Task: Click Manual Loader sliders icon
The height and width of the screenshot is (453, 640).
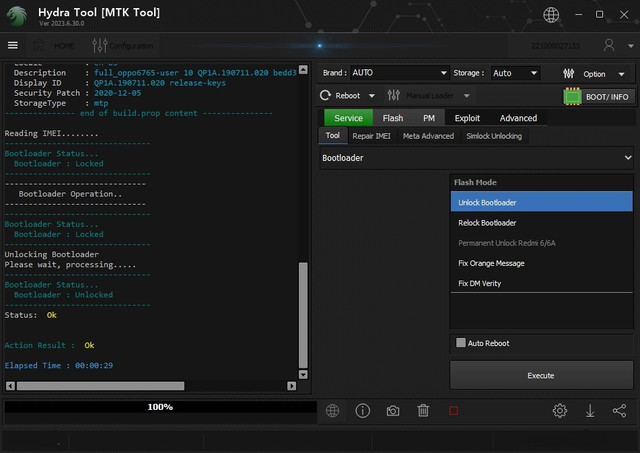Action: 393,95
